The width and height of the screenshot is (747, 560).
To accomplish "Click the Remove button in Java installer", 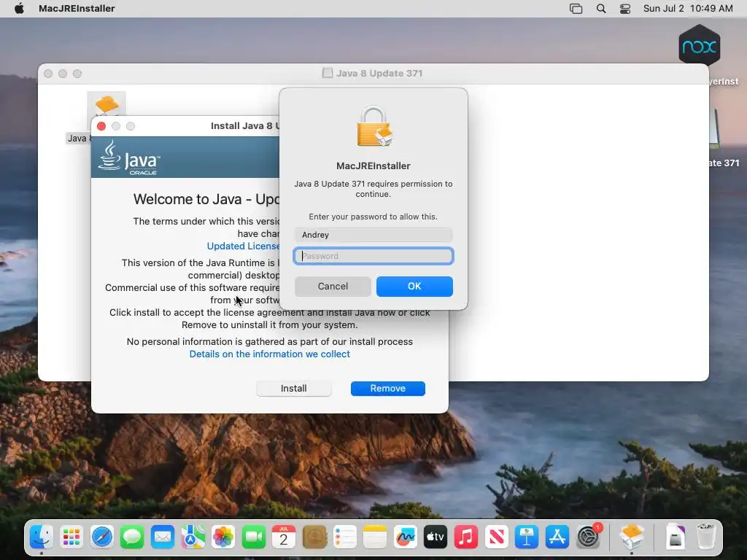I will 388,388.
